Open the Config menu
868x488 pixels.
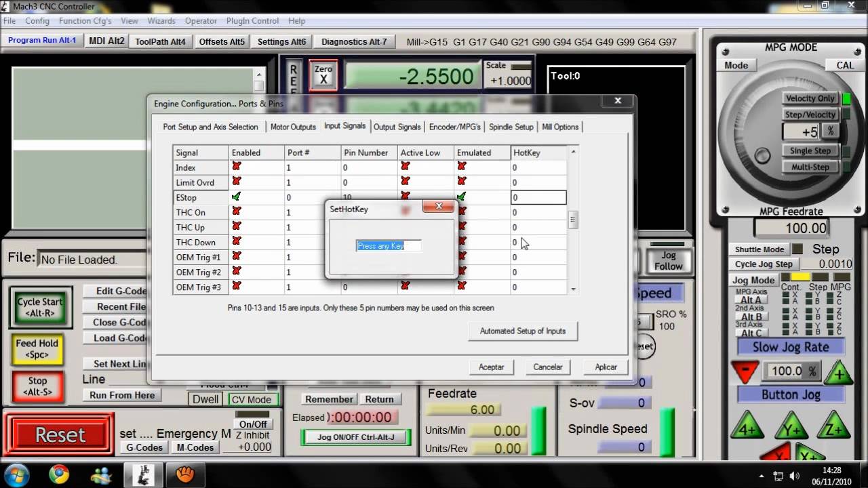pyautogui.click(x=37, y=21)
